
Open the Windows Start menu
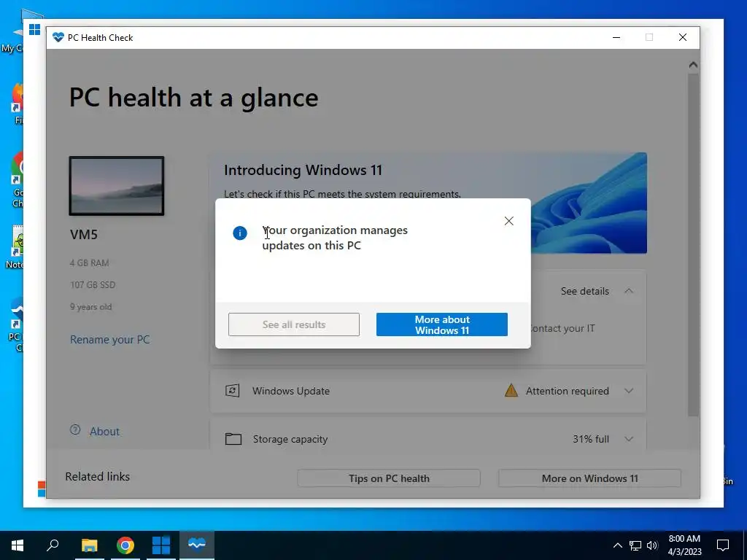coord(18,545)
